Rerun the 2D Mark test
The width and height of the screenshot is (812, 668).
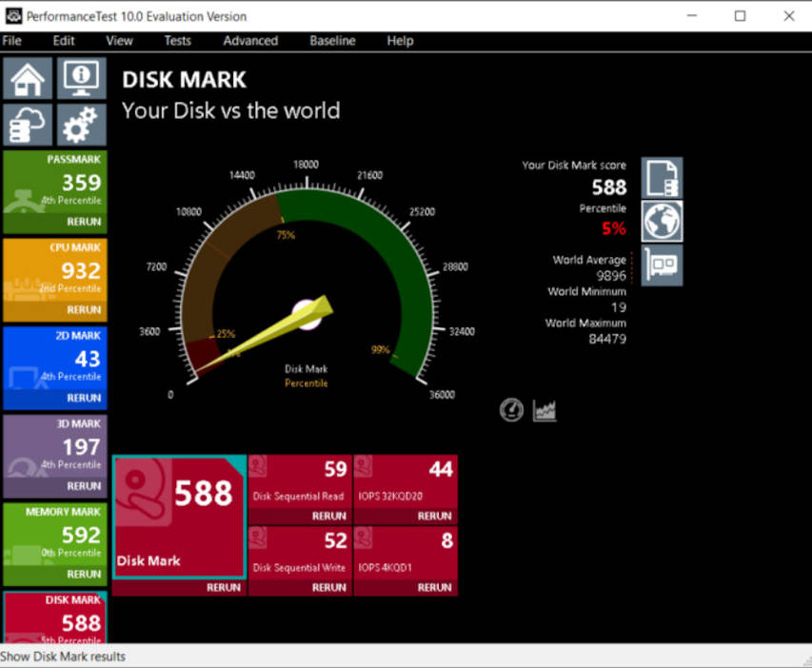pos(84,398)
